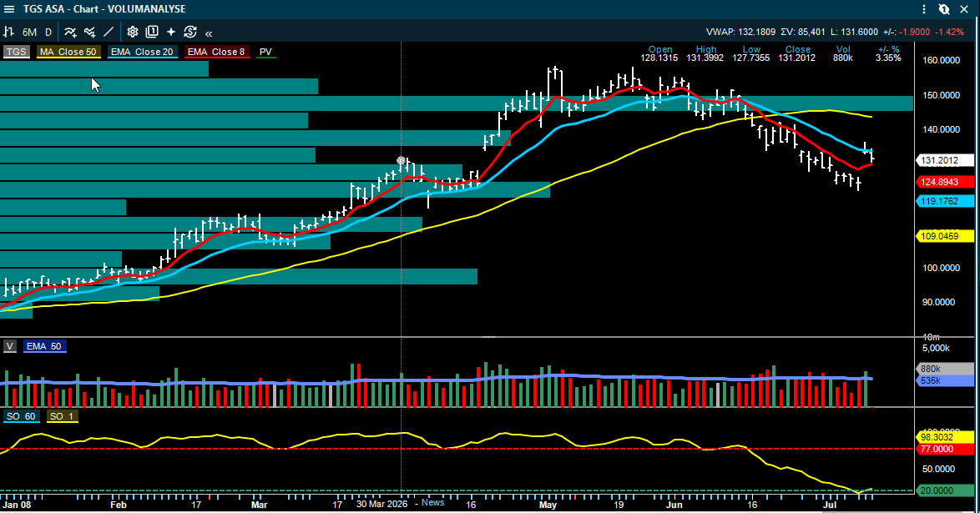
Task: Select the PV price-volume legend tag
Action: click(265, 52)
